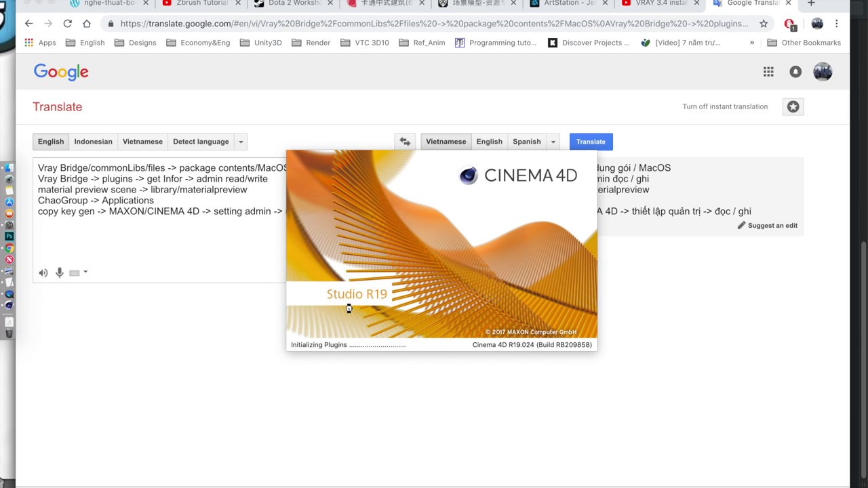Expand the source language dropdown arrow
This screenshot has width=868, height=488.
click(241, 142)
